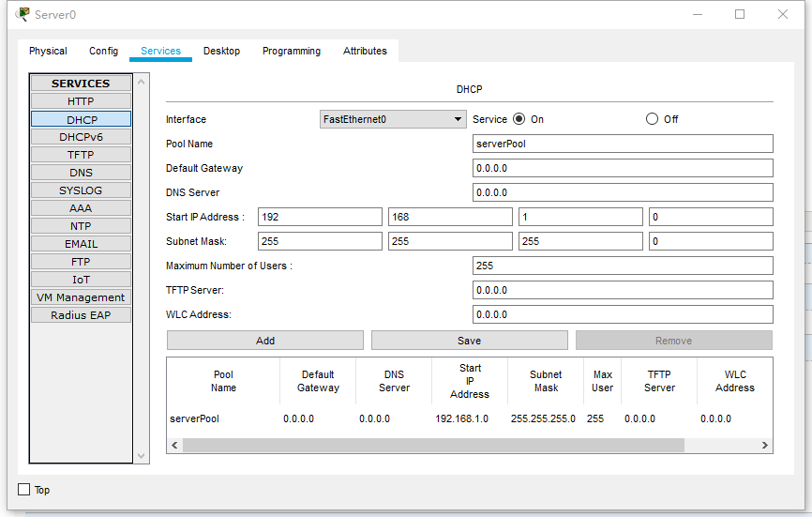Screen dimensions: 812x517
Task: Open the HTTP service settings
Action: (x=81, y=101)
